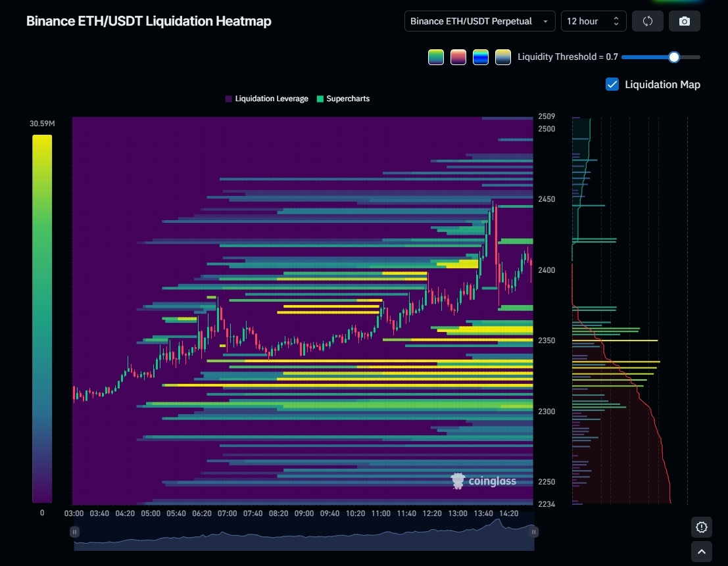
Task: Click the Liquidity Threshold = 0.7 label
Action: 568,57
